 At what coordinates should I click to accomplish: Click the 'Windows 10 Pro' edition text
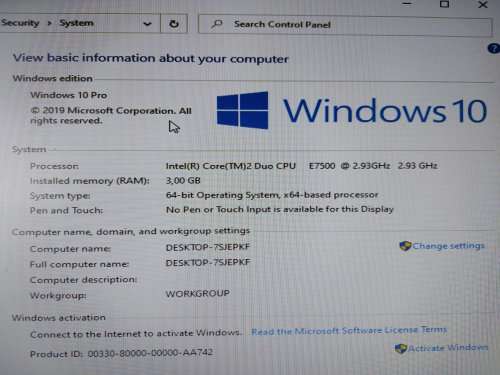[69, 95]
